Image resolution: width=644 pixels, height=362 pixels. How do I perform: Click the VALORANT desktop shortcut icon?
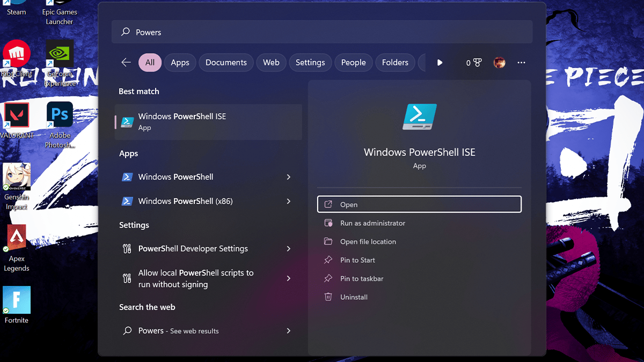(x=17, y=116)
